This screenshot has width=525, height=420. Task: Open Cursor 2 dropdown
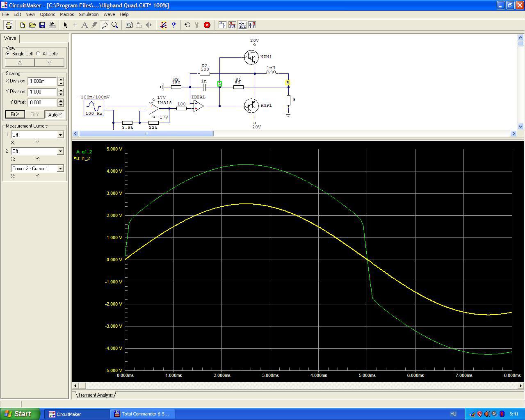(60, 151)
